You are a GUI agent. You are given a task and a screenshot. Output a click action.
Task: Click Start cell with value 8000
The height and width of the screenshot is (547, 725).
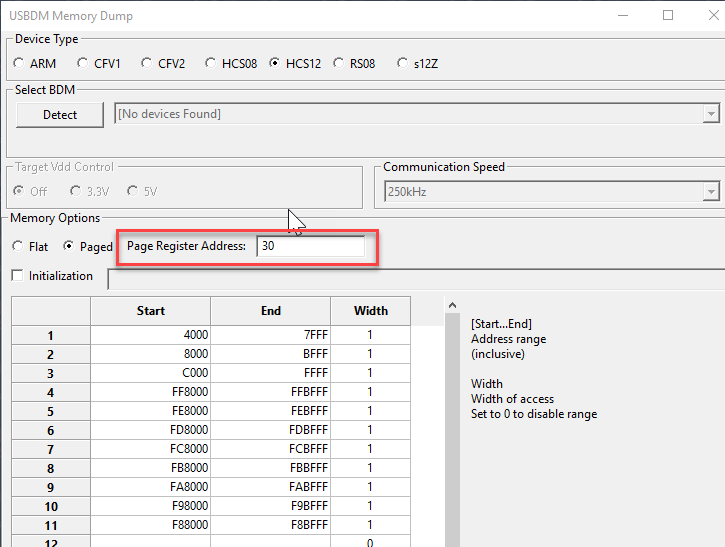pyautogui.click(x=151, y=354)
